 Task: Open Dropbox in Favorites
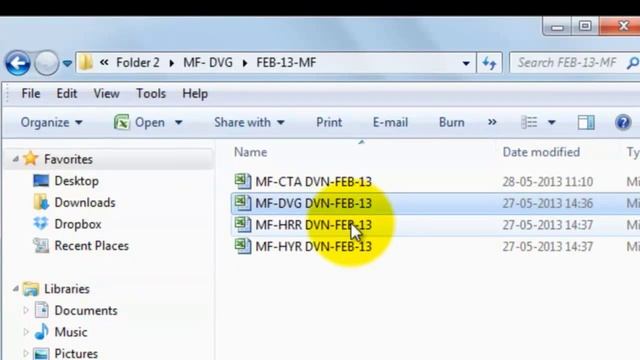[78, 224]
